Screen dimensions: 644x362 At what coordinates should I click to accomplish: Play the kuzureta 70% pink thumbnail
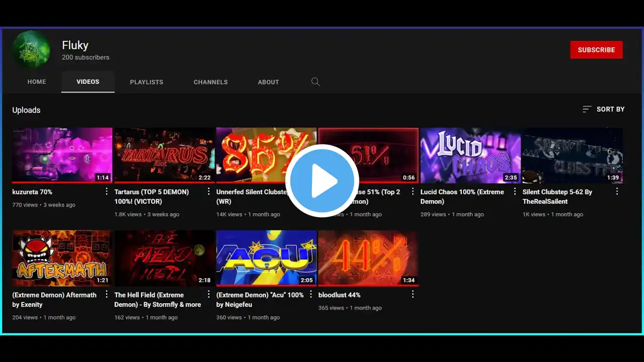pos(62,155)
